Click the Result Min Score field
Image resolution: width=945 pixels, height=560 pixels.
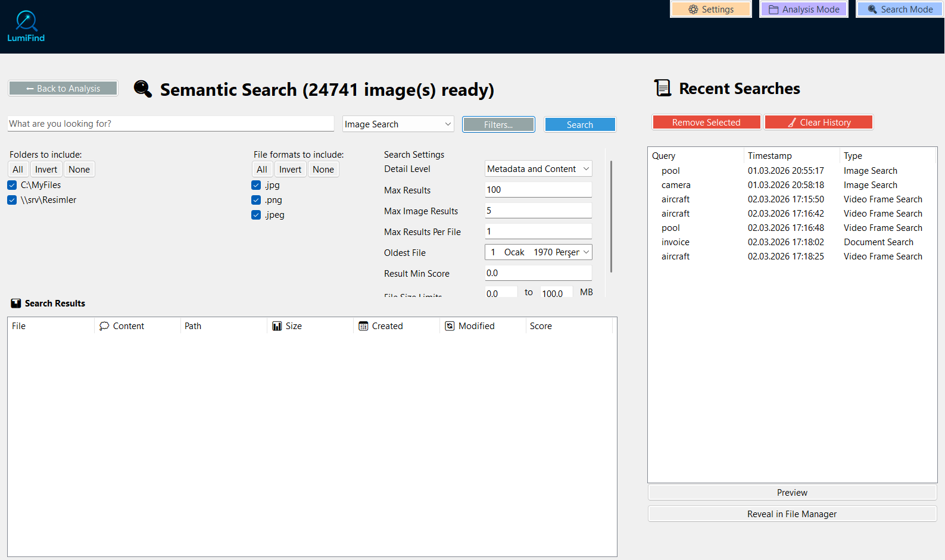pyautogui.click(x=538, y=273)
